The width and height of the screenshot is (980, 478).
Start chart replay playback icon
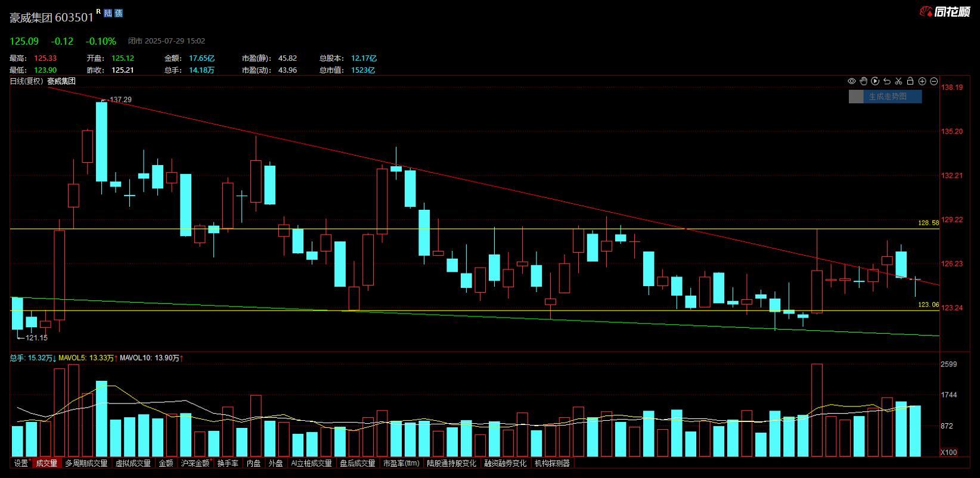[875, 81]
